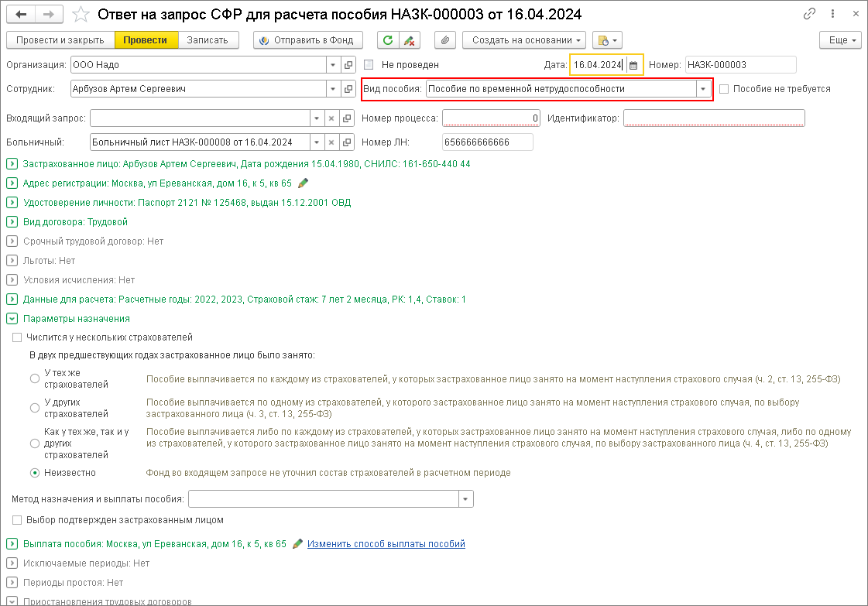
Task: Check Выбор подтвержден застрахованным лицом
Action: 17,519
